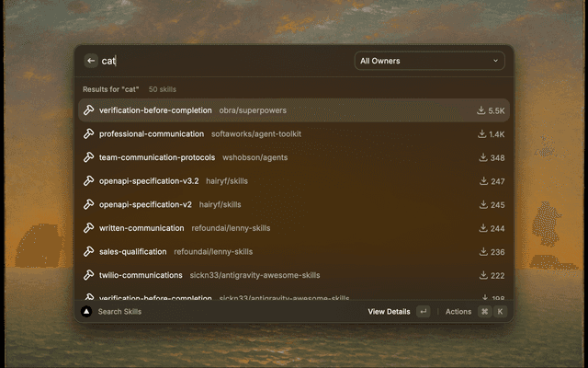Image resolution: width=588 pixels, height=368 pixels.
Task: Click the download icon for verification-before-completion 5.5K
Action: (481, 110)
